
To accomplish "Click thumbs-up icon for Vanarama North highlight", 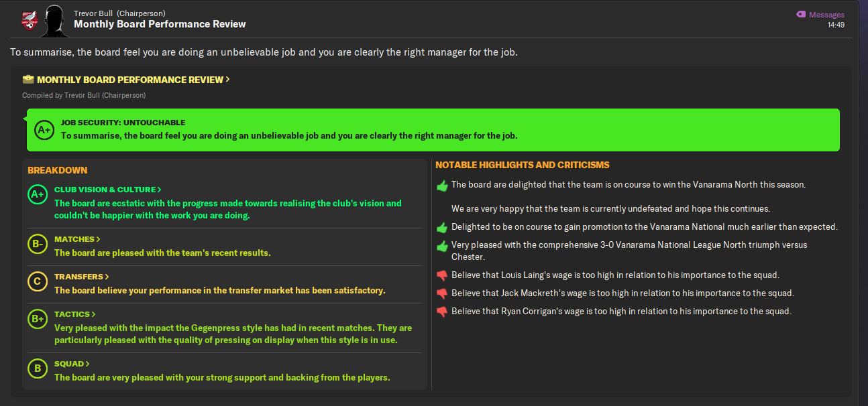I will coord(441,185).
